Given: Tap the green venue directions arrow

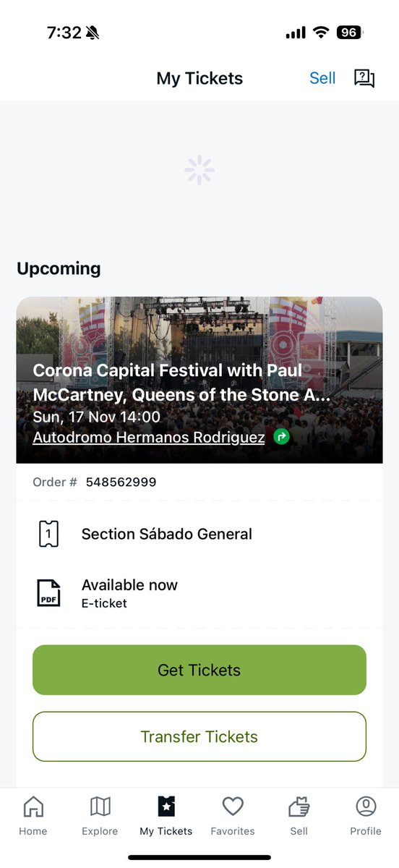Looking at the screenshot, I should 281,437.
